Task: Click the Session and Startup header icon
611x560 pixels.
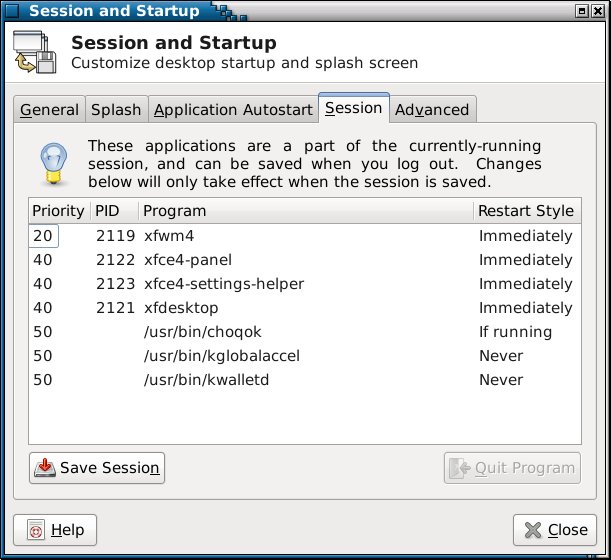Action: coord(36,55)
